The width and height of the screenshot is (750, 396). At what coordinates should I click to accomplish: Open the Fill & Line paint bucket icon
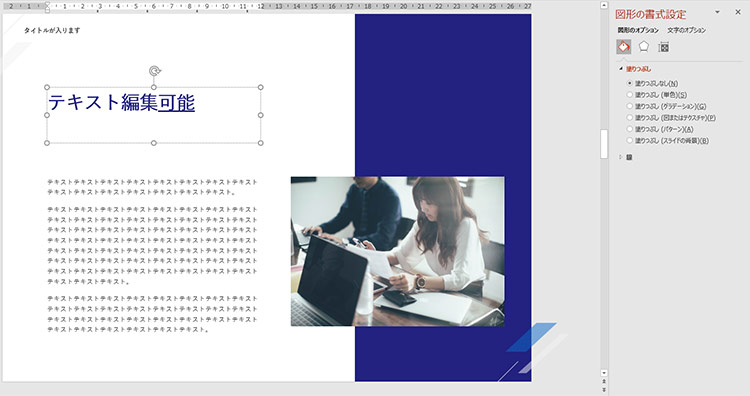pyautogui.click(x=624, y=46)
